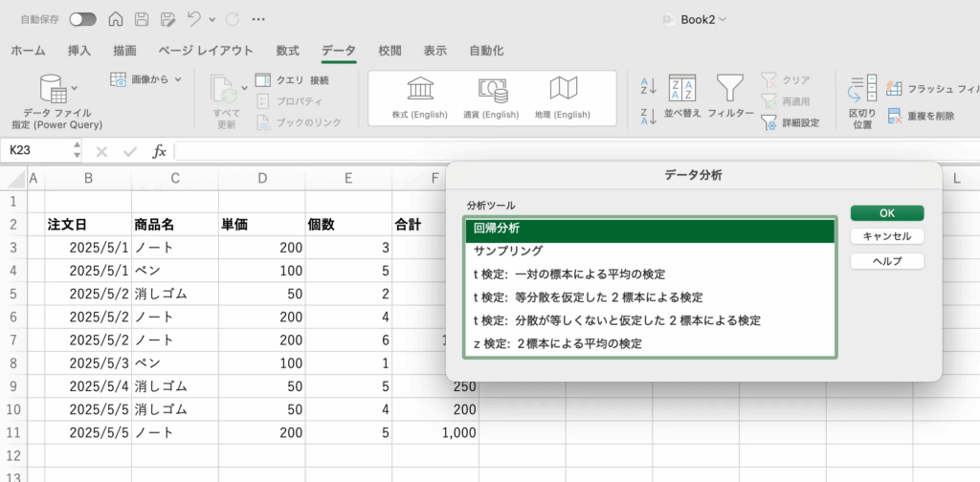
Task: Select the 通貨 (English) data type
Action: 491,98
